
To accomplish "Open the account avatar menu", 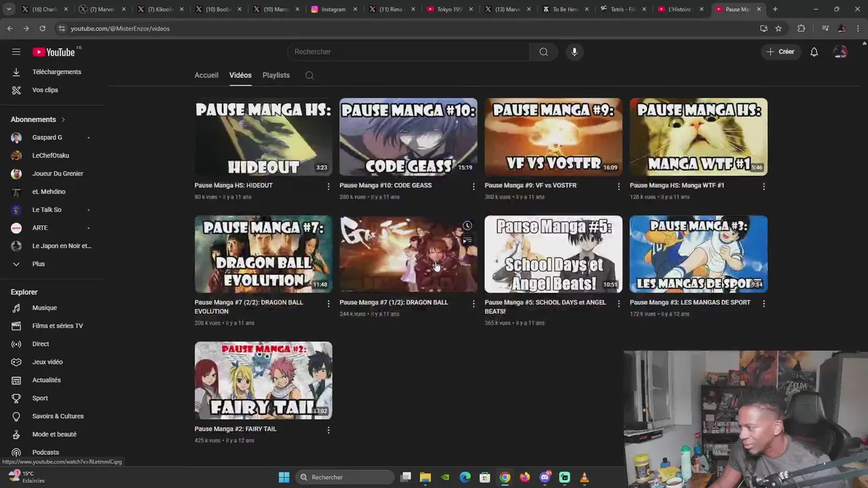I will pos(840,52).
